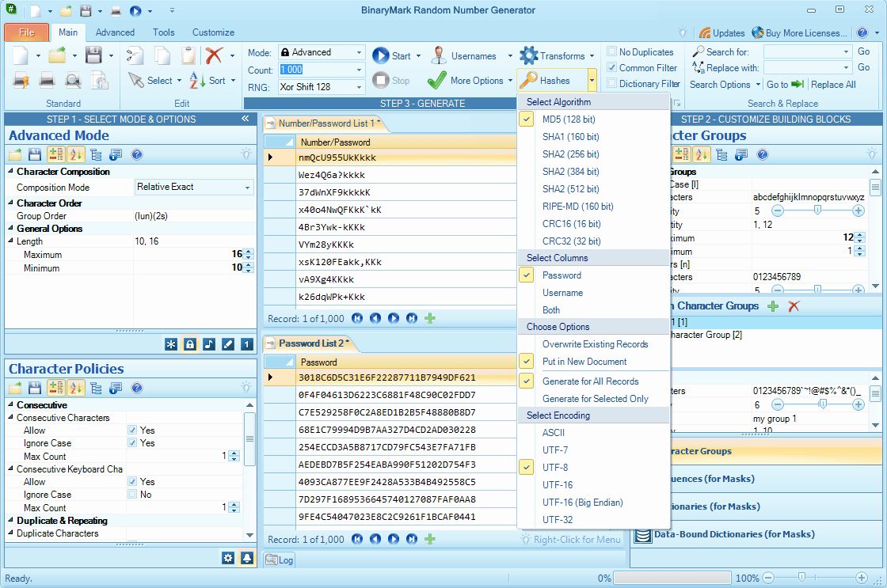Screen dimensions: 887x588
Task: Collapse the Duplicate & Repeating section
Action: (11, 520)
